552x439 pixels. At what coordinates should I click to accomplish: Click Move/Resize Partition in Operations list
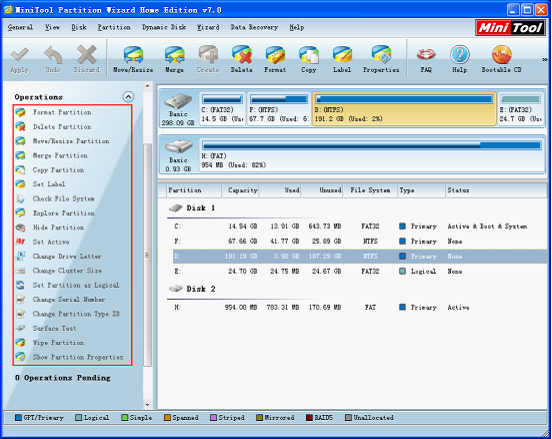point(71,141)
